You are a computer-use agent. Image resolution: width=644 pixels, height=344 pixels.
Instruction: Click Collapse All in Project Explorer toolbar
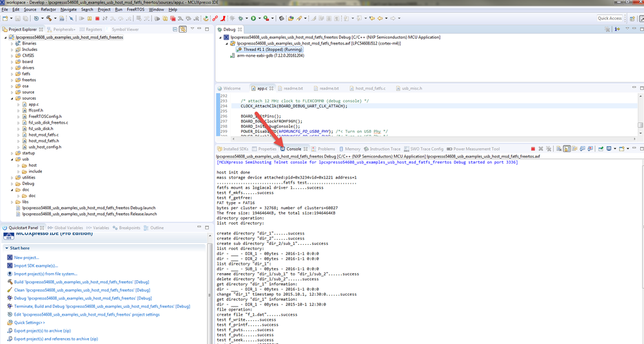coord(175,29)
